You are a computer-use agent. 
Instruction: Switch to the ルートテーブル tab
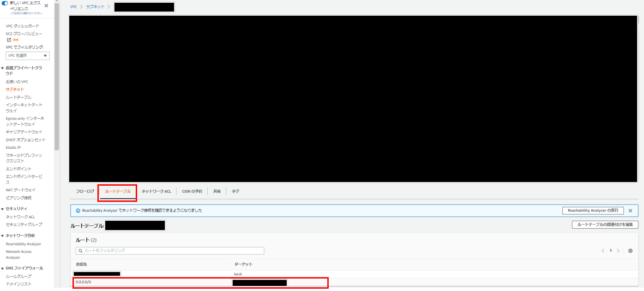pyautogui.click(x=118, y=191)
